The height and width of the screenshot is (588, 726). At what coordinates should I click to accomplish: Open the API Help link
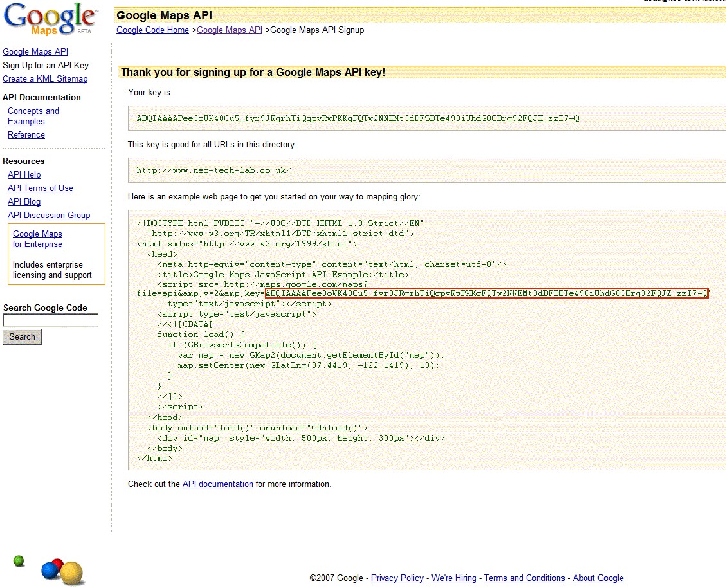[24, 175]
